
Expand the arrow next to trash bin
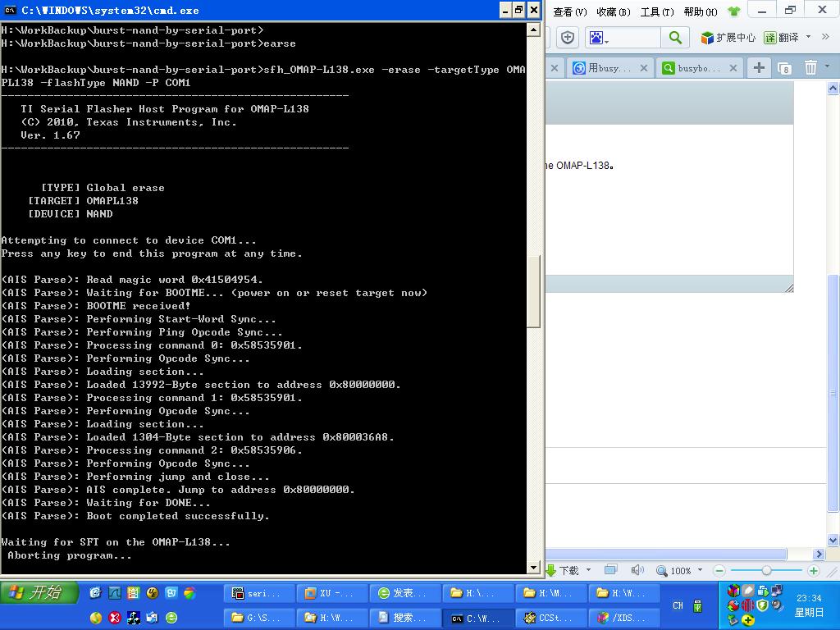827,66
